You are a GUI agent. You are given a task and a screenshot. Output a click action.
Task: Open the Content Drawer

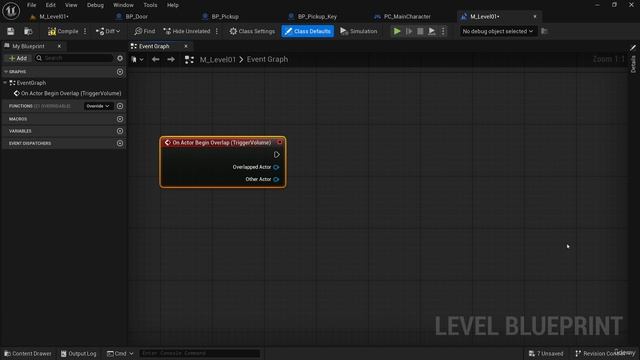click(28, 353)
